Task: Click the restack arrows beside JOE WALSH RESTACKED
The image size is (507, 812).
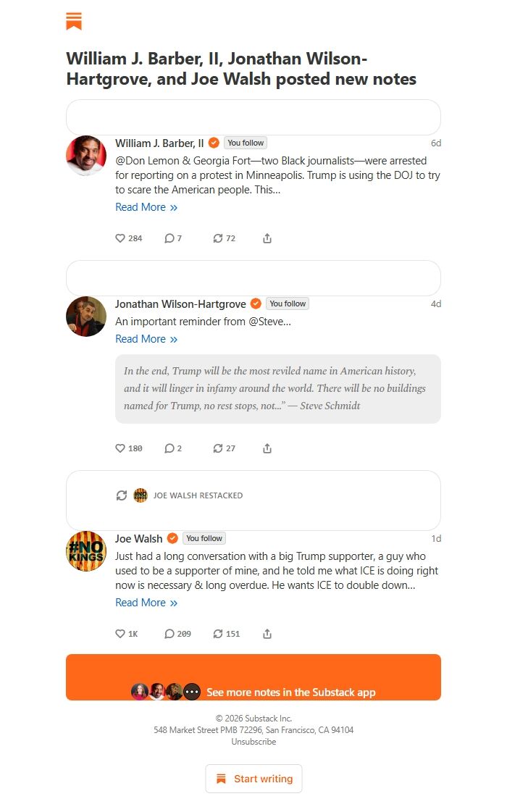Action: coord(122,495)
